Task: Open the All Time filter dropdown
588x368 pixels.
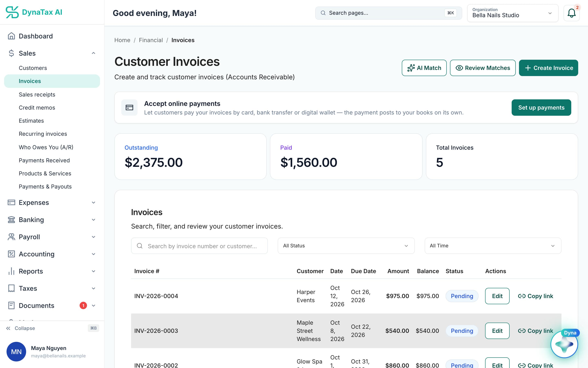Action: [493, 246]
